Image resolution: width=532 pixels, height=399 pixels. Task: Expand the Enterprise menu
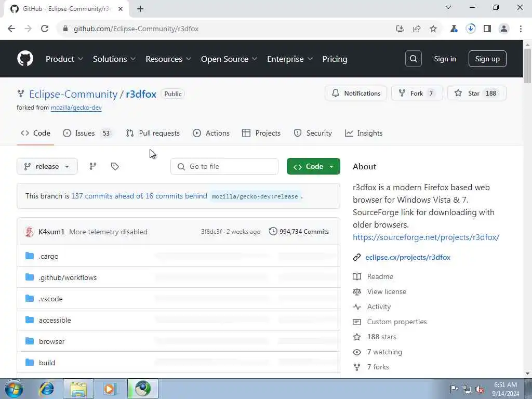coord(290,59)
